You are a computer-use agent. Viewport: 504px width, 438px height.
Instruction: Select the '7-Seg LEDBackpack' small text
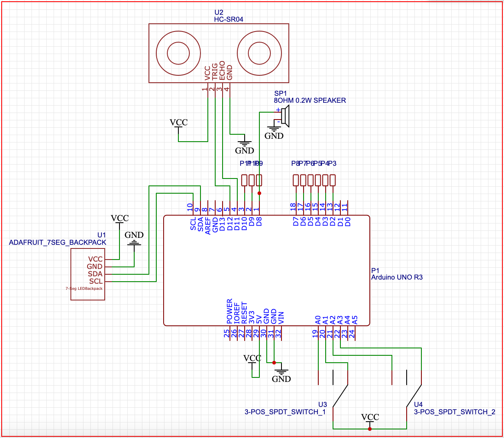click(84, 289)
